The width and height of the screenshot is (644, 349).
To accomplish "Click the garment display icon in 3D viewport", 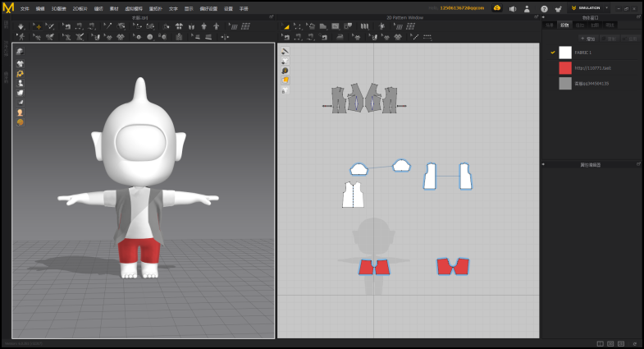I will pyautogui.click(x=20, y=63).
